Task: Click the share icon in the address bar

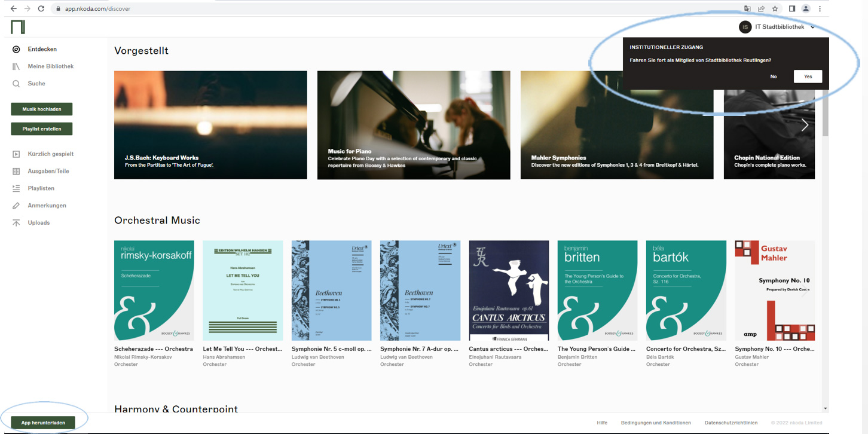Action: (761, 9)
